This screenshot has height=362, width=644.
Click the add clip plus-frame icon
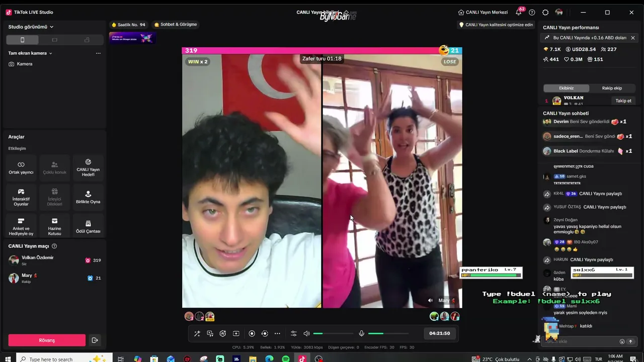click(x=236, y=333)
